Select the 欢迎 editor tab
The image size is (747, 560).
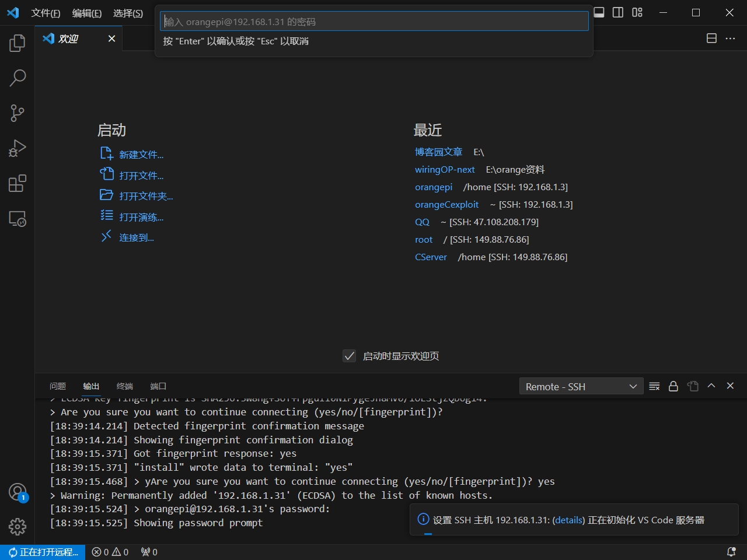pyautogui.click(x=79, y=38)
